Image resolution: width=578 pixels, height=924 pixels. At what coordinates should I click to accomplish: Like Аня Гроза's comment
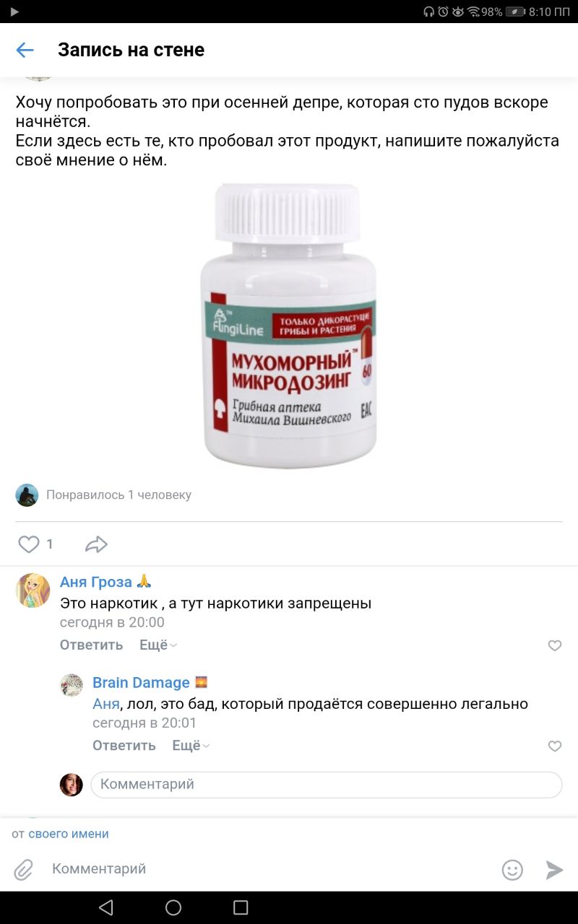tap(555, 645)
